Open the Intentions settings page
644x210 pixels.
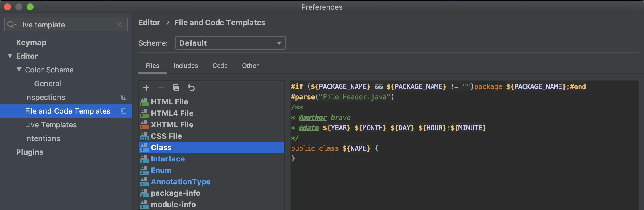42,138
